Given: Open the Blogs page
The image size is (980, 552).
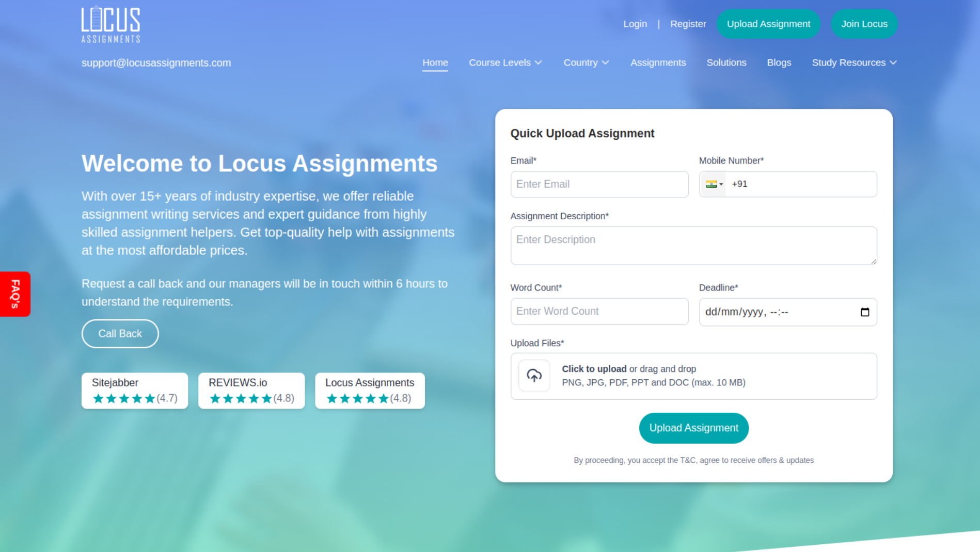Looking at the screenshot, I should point(779,62).
